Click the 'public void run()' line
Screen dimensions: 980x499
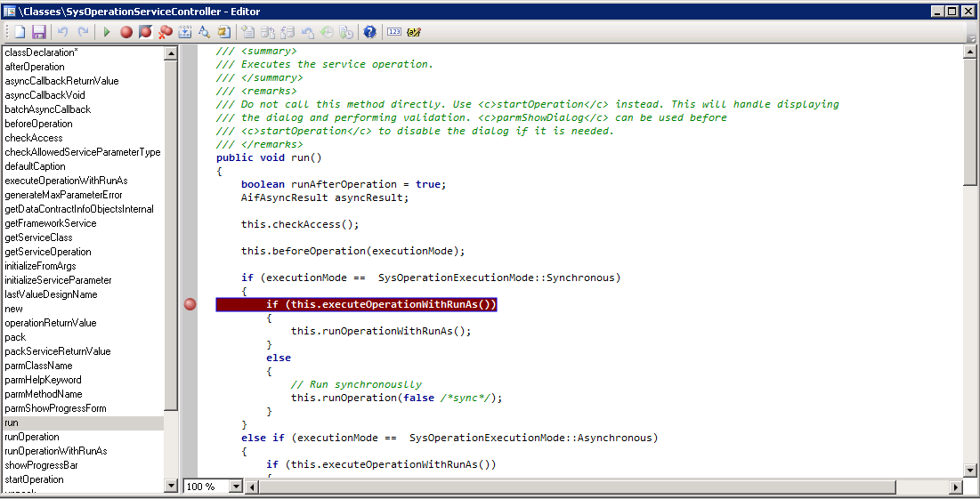click(269, 157)
